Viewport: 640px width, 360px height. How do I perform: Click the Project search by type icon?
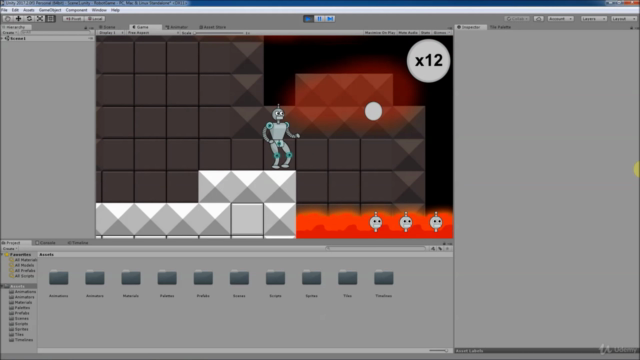click(433, 249)
